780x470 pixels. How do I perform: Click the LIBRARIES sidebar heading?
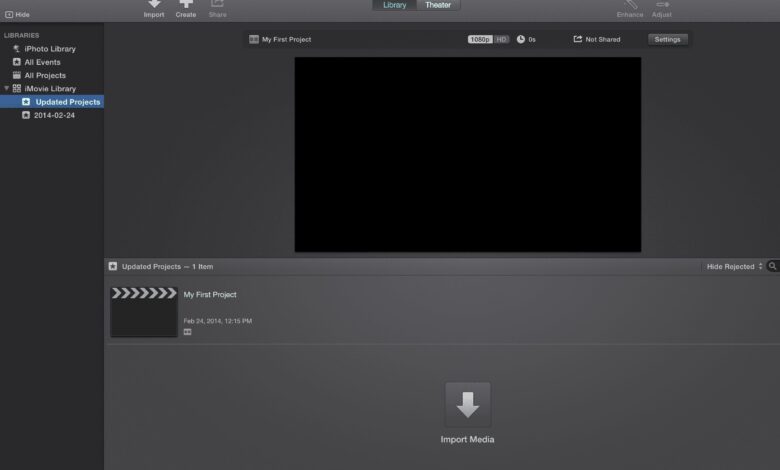(21, 35)
